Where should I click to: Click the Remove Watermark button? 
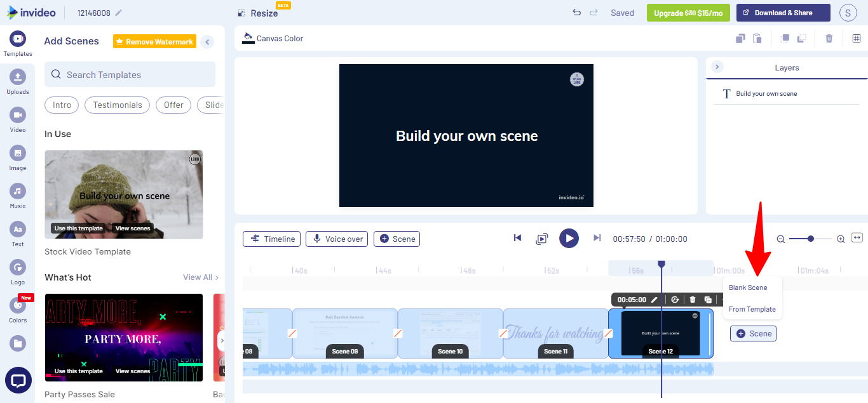coord(155,42)
